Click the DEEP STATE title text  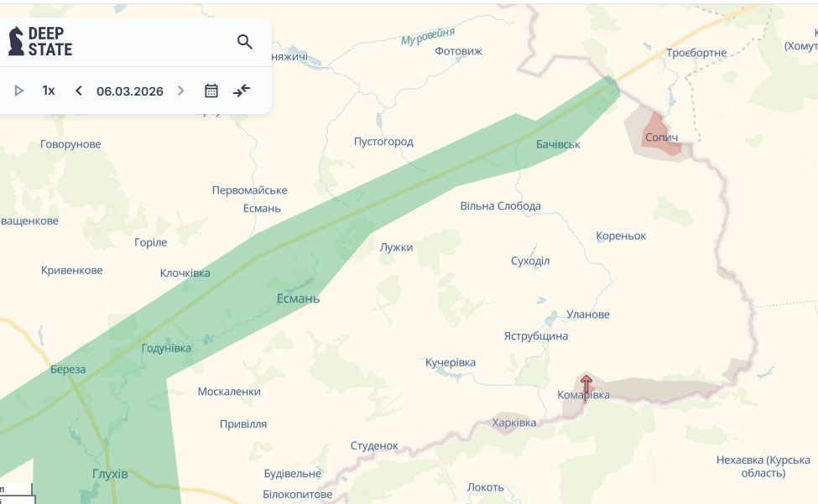click(50, 41)
